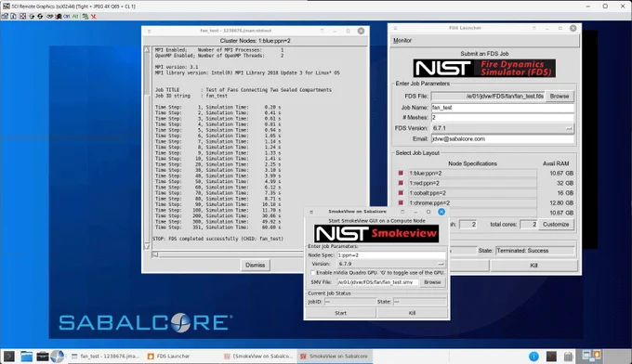Image resolution: width=632 pixels, height=364 pixels.
Task: Toggle the 1:red:ppn=2 node checkbox
Action: coord(401,183)
